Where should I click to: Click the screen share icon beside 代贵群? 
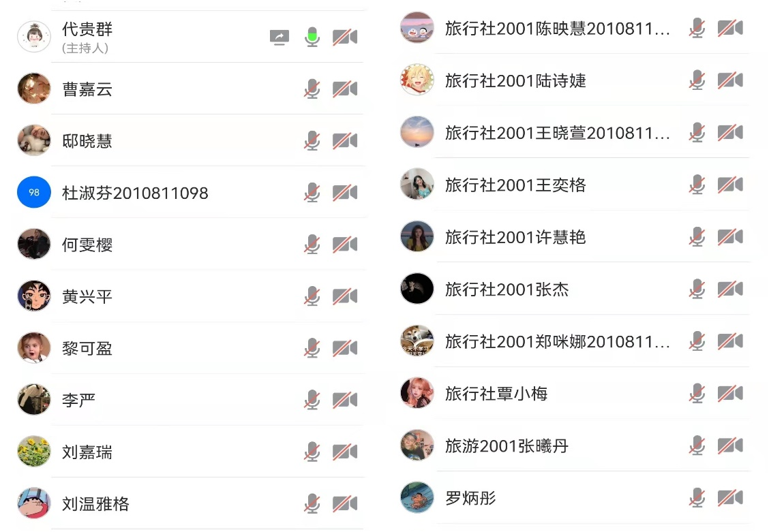pyautogui.click(x=279, y=37)
